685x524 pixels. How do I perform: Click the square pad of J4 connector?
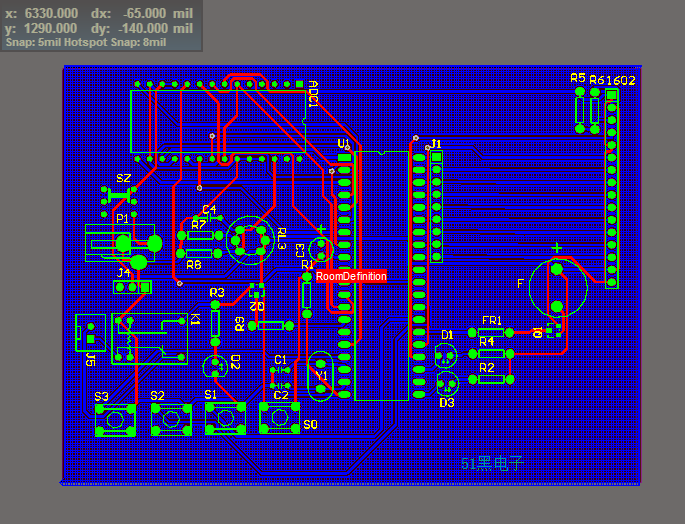(145, 287)
